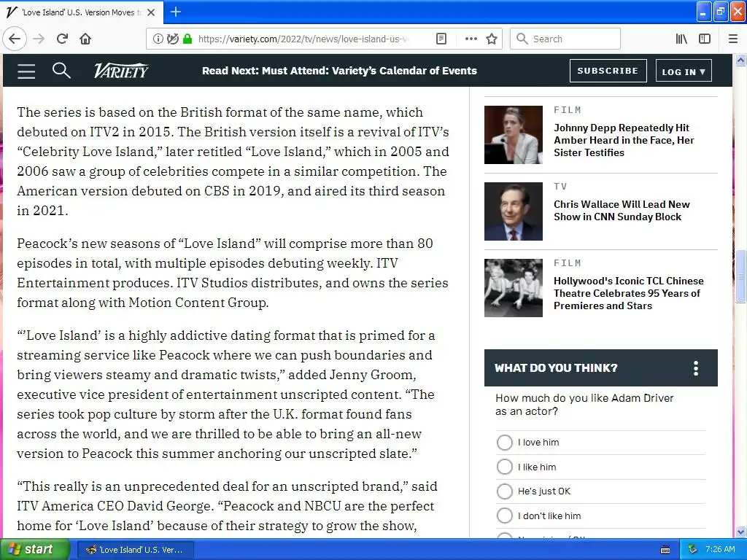Click the FILM label above Johnny Depp article

[x=568, y=110]
